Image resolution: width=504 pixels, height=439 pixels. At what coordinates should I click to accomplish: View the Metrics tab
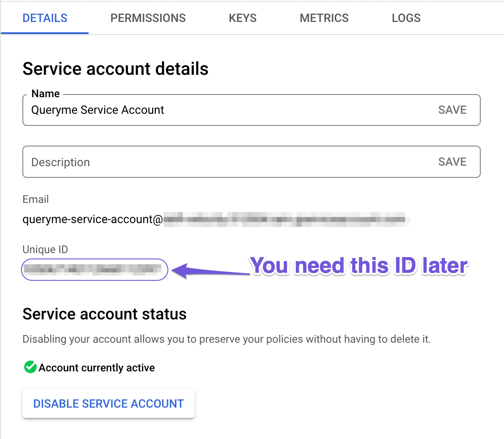click(x=324, y=18)
